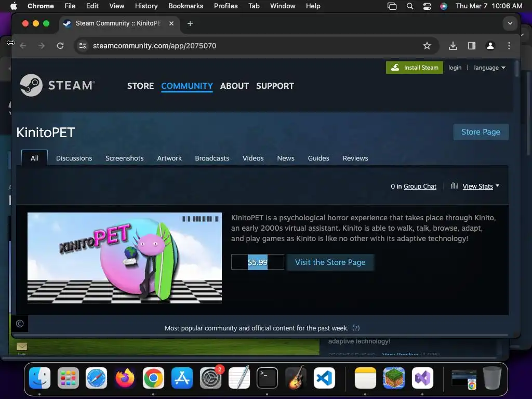Viewport: 532px width, 399px height.
Task: Open SUPPORT in Steam navigation
Action: pos(275,86)
